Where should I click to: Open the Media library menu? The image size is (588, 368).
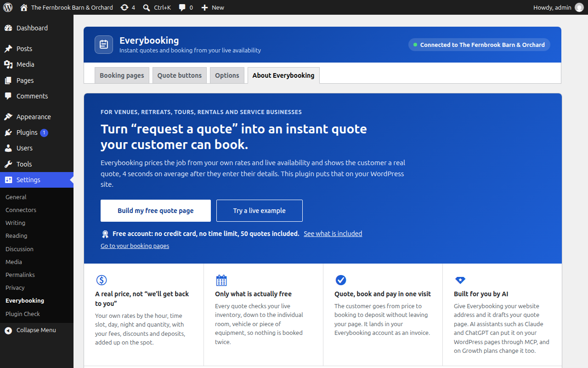coord(37,64)
